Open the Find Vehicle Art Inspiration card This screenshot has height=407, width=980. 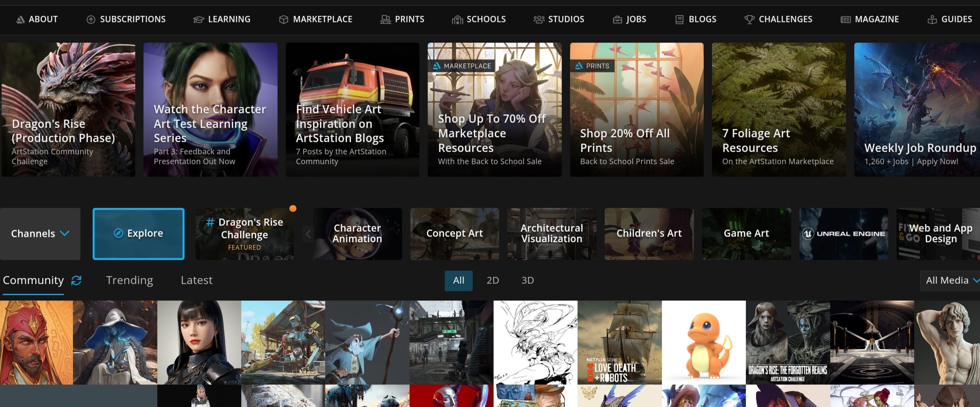[352, 110]
